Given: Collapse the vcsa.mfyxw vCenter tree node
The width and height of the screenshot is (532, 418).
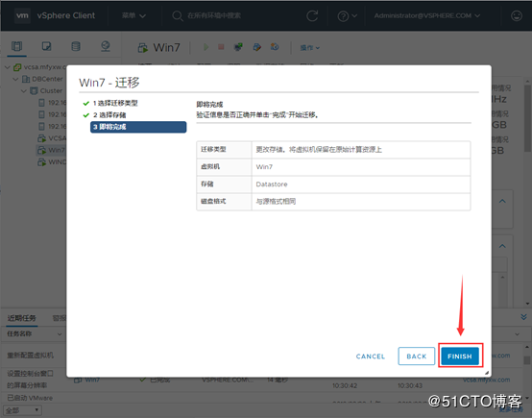Looking at the screenshot, I should [7, 67].
